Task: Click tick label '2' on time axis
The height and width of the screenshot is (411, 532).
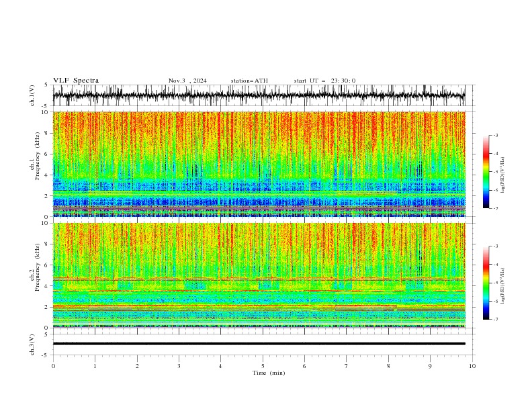Action: coord(137,366)
